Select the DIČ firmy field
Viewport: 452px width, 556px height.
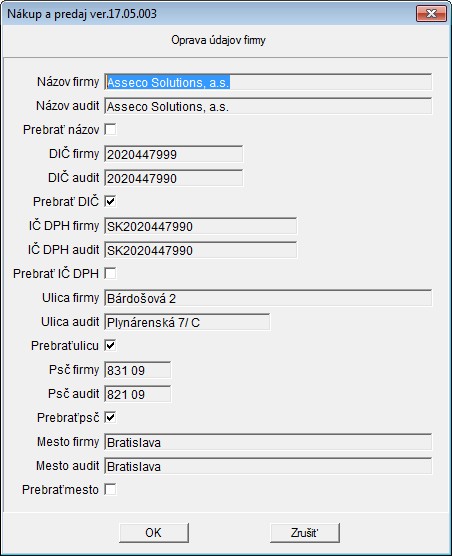point(174,154)
